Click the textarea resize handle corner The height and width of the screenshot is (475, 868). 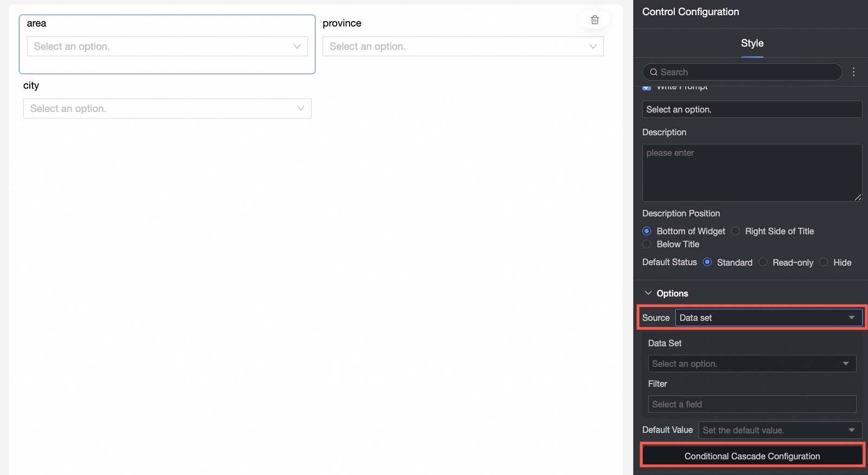coord(858,197)
